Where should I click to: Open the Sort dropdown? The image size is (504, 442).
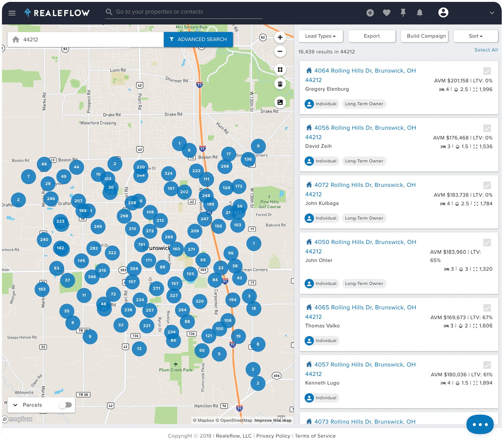[476, 36]
